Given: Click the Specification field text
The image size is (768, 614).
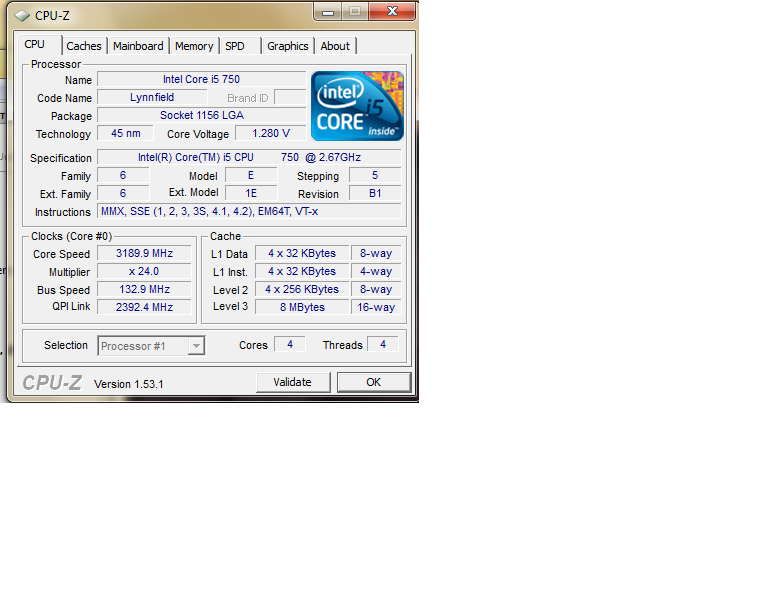Looking at the screenshot, I should [x=249, y=157].
